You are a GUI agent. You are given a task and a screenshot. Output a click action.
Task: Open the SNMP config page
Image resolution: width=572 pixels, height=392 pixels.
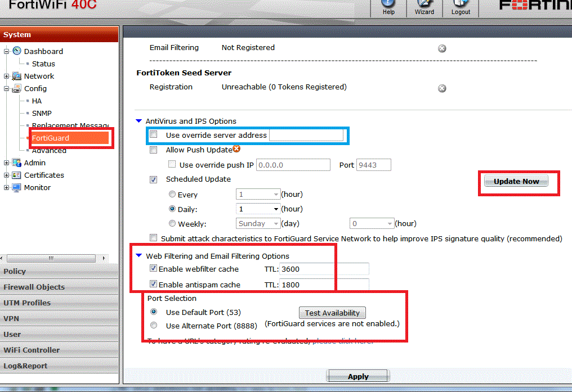(42, 113)
